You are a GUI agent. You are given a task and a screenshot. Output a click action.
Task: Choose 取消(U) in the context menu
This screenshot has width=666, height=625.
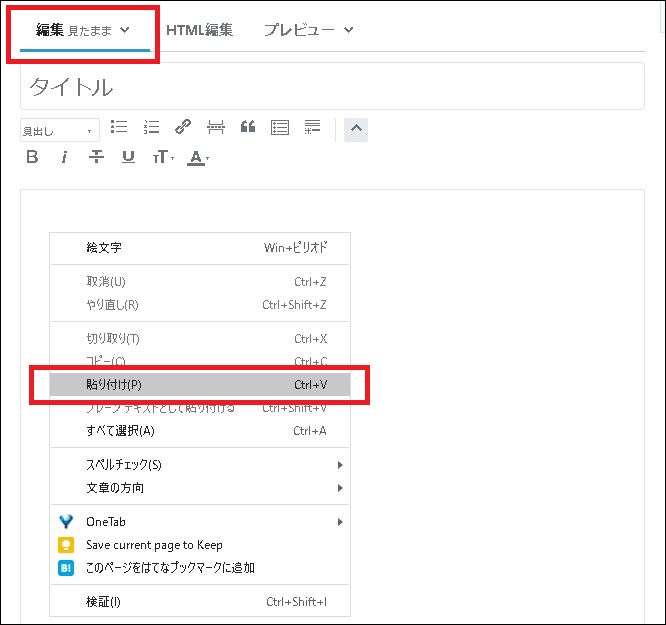[200, 282]
